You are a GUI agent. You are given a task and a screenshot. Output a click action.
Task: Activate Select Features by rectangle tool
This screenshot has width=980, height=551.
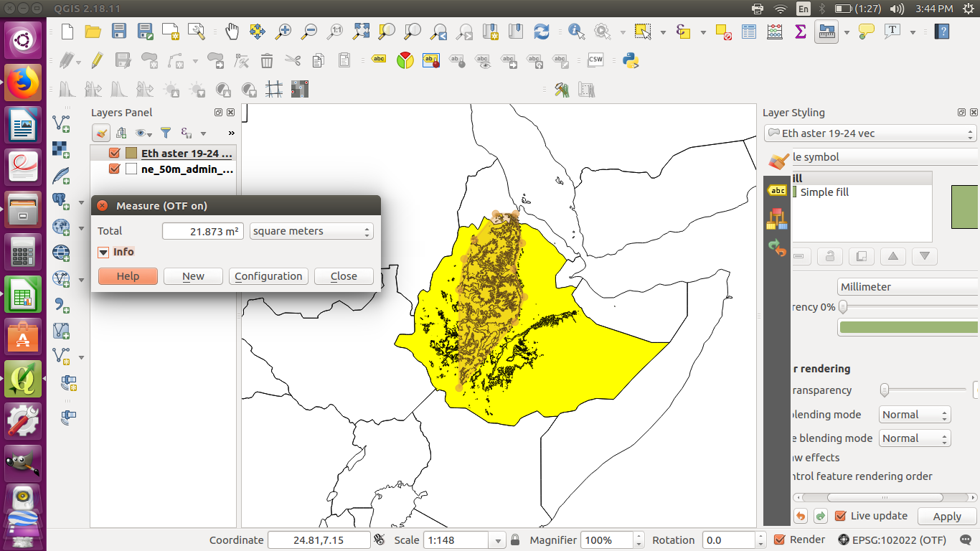(x=643, y=32)
